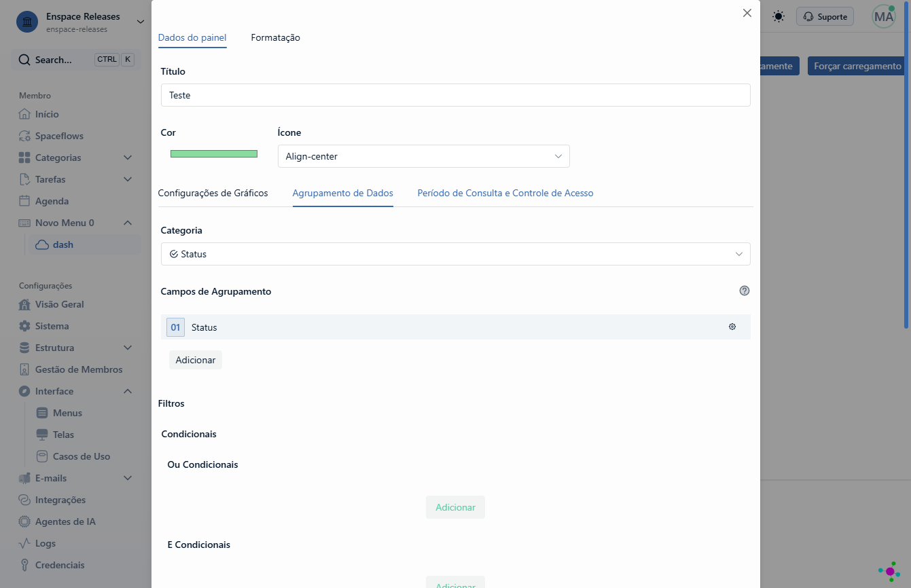The height and width of the screenshot is (588, 911).
Task: Select the Dados do painel tab
Action: (192, 37)
